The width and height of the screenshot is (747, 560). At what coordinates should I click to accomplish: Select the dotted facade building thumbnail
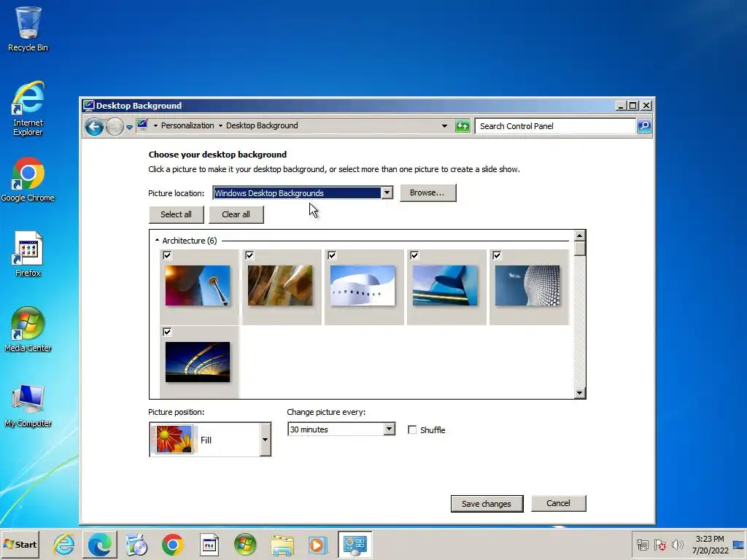click(x=527, y=286)
